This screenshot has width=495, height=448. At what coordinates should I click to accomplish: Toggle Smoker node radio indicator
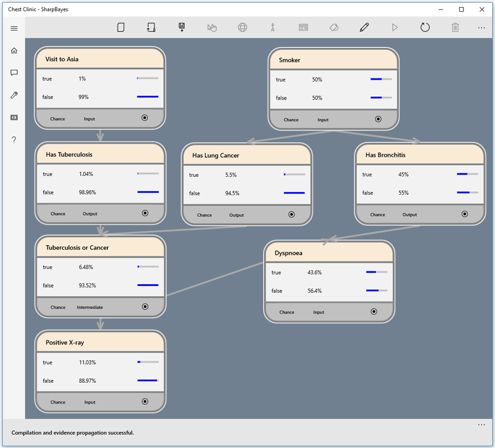[x=378, y=119]
